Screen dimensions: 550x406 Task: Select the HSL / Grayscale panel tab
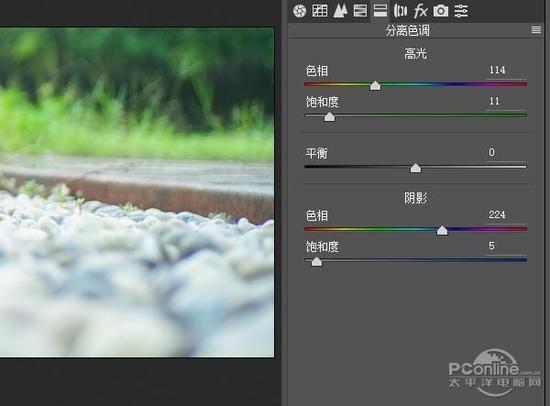point(360,11)
